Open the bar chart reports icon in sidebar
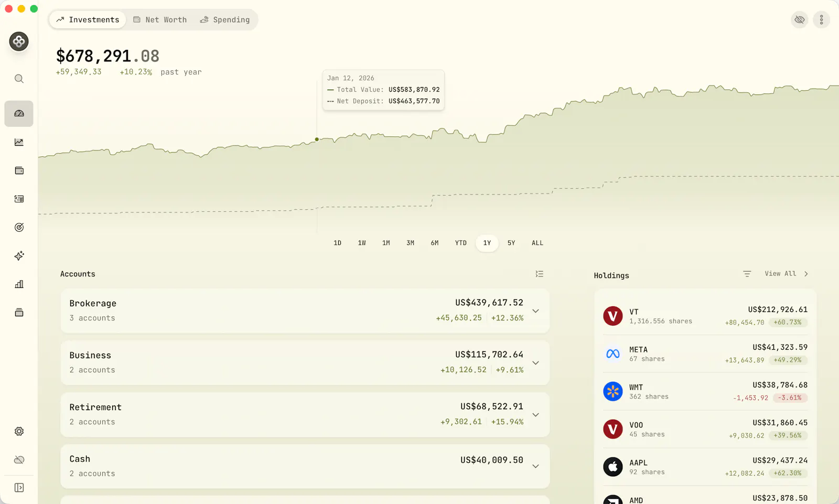Screen dimensions: 839x504 pyautogui.click(x=19, y=284)
